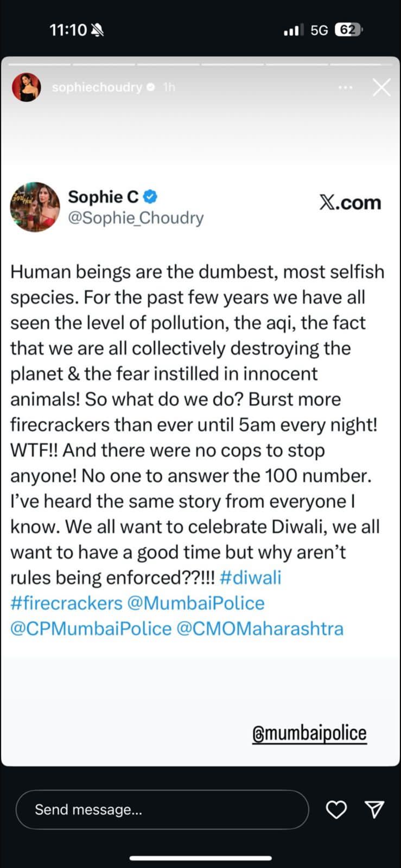This screenshot has height=868, width=401.
Task: Tap the @Sophie_Choudry handle text
Action: (136, 218)
